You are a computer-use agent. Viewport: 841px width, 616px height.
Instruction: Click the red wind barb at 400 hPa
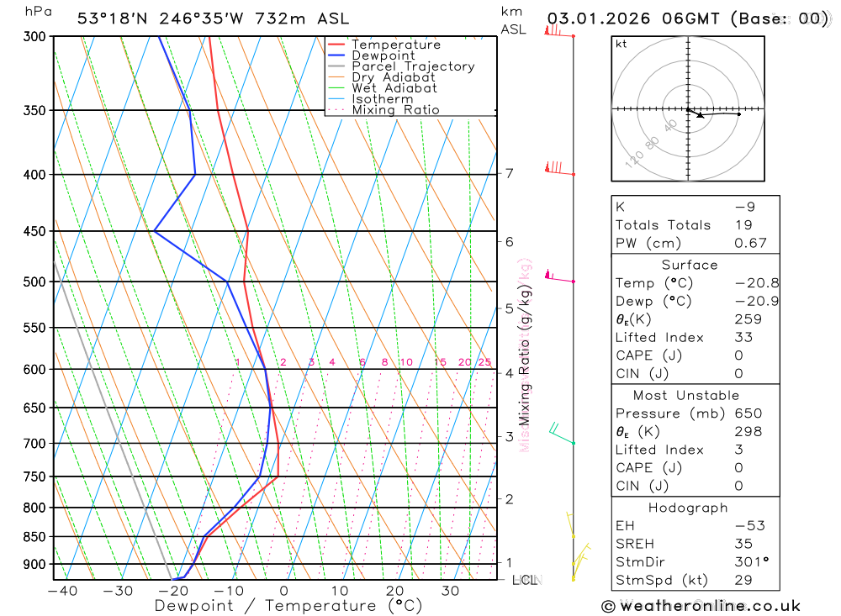[x=559, y=168]
